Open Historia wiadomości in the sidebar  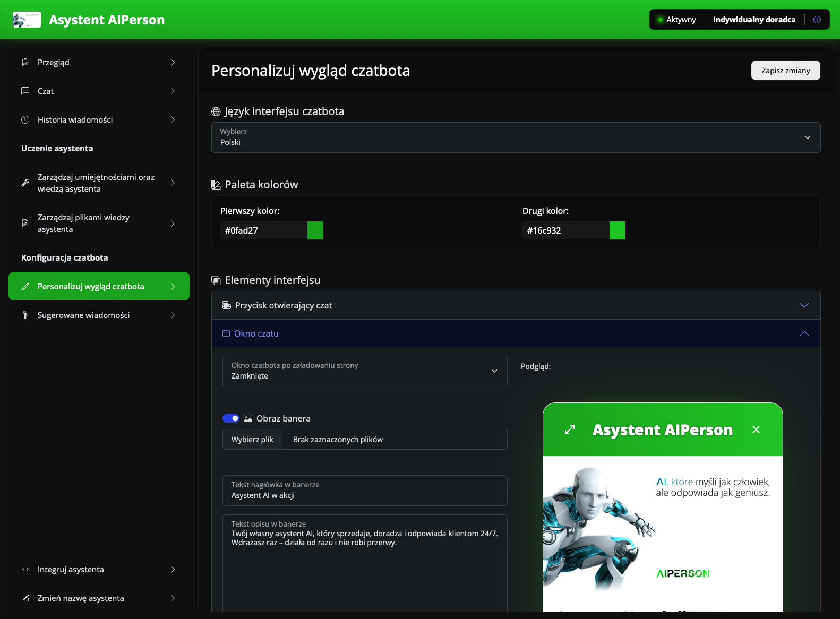99,119
